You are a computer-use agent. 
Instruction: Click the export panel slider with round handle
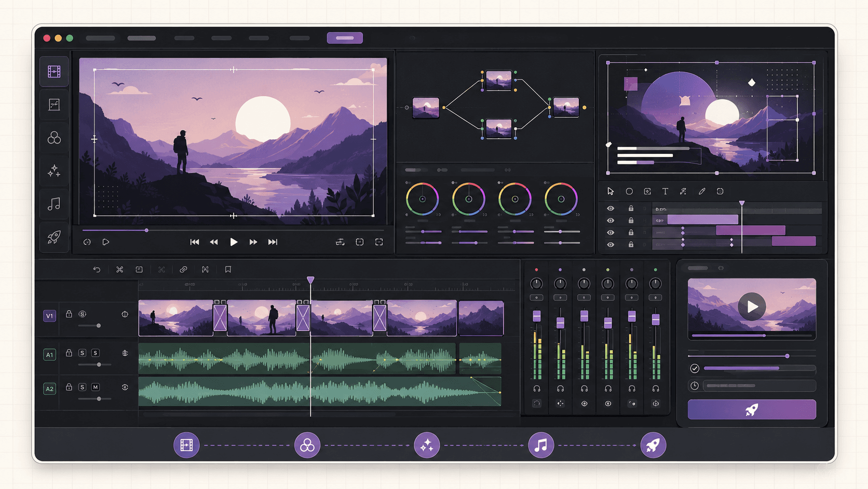752,356
